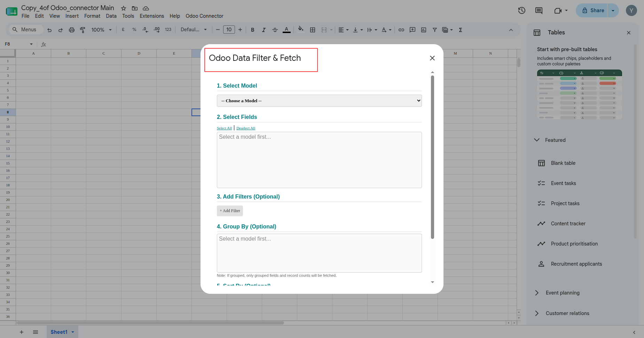The height and width of the screenshot is (338, 644).
Task: Click the dialog's vertical scrollbar
Action: tap(432, 156)
